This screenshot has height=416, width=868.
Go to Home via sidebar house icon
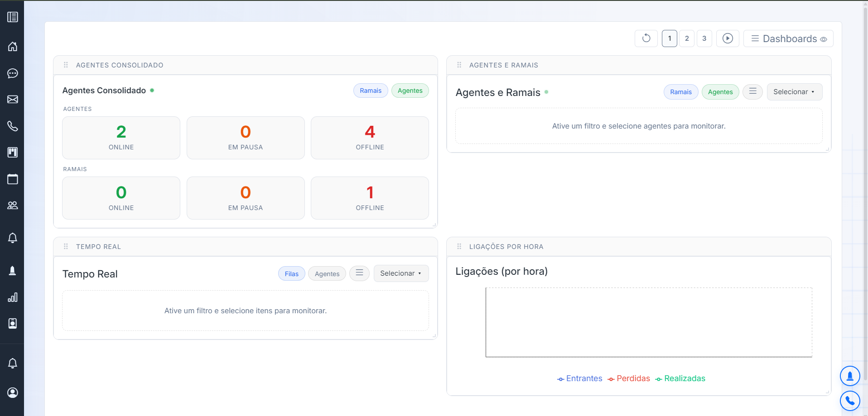pos(13,46)
